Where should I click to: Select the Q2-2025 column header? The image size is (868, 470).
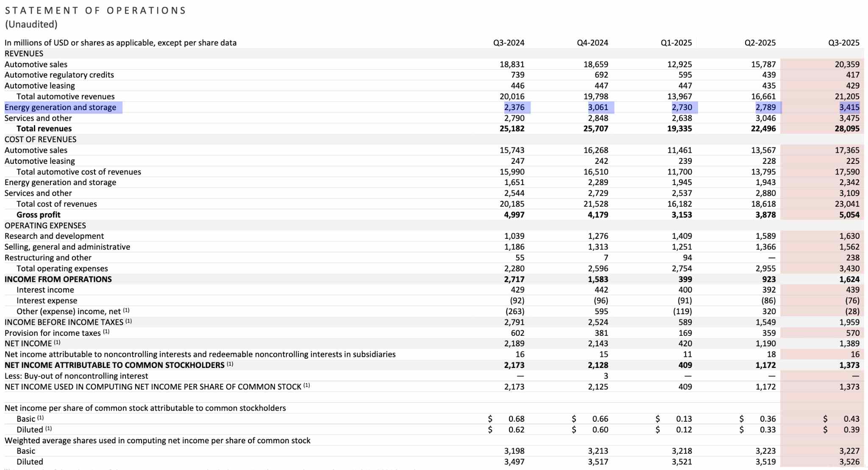click(x=760, y=42)
